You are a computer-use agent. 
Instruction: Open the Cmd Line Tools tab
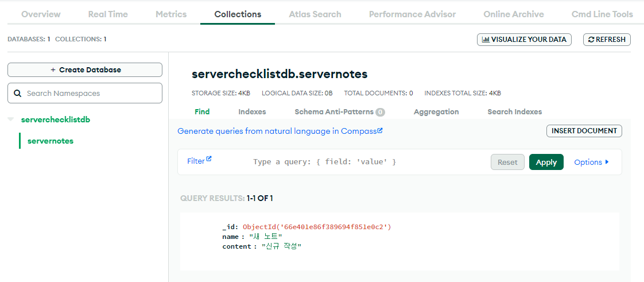coord(602,14)
